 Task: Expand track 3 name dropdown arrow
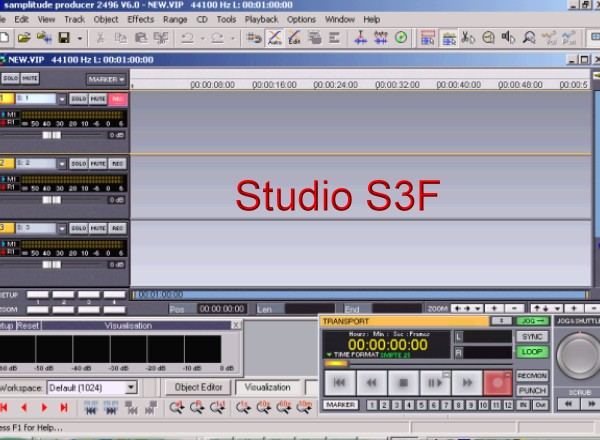(x=62, y=228)
